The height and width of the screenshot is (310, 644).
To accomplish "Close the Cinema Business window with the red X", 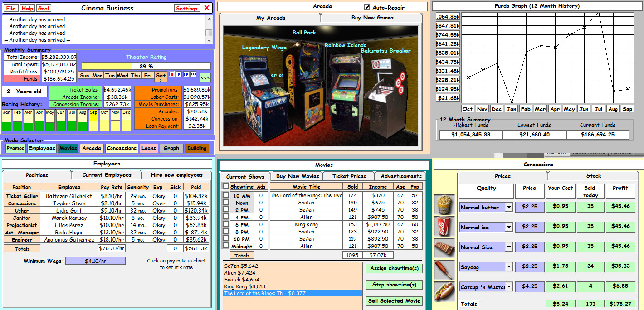I will coord(207,8).
